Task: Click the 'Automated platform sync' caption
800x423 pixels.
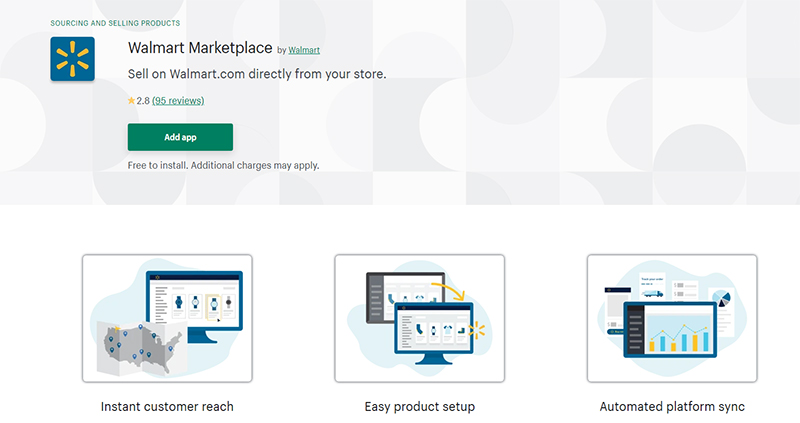Action: click(x=672, y=407)
